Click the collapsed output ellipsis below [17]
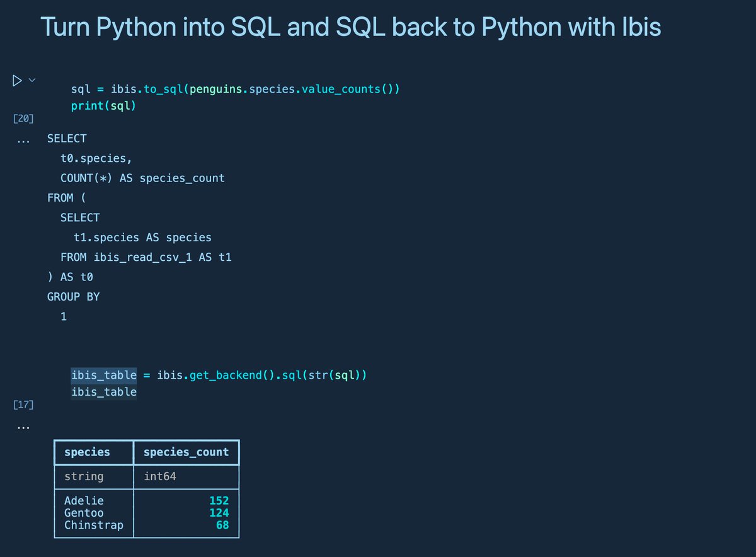The image size is (756, 557). click(23, 427)
